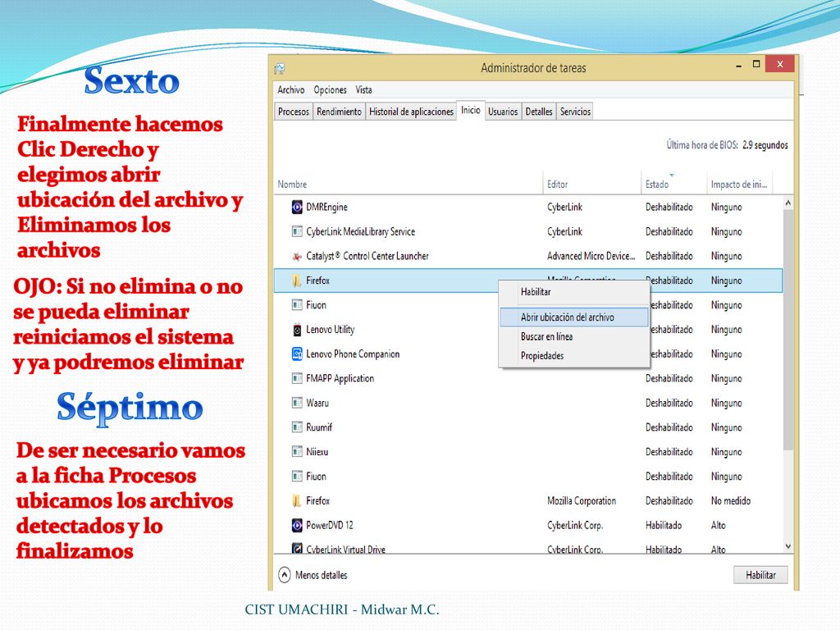Image resolution: width=840 pixels, height=630 pixels.
Task: Switch to the Usuarios tab
Action: coord(503,112)
